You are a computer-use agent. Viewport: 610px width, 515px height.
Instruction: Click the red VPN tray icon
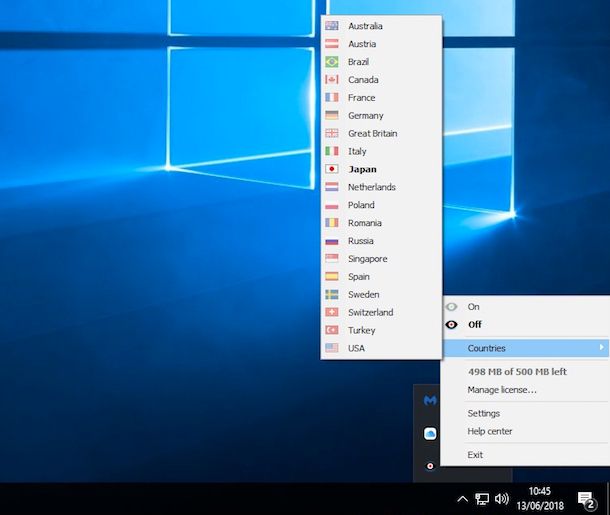430,466
